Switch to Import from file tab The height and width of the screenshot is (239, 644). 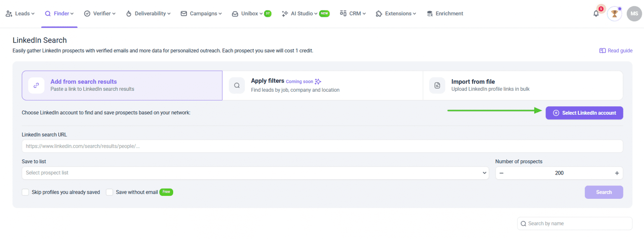pos(522,85)
